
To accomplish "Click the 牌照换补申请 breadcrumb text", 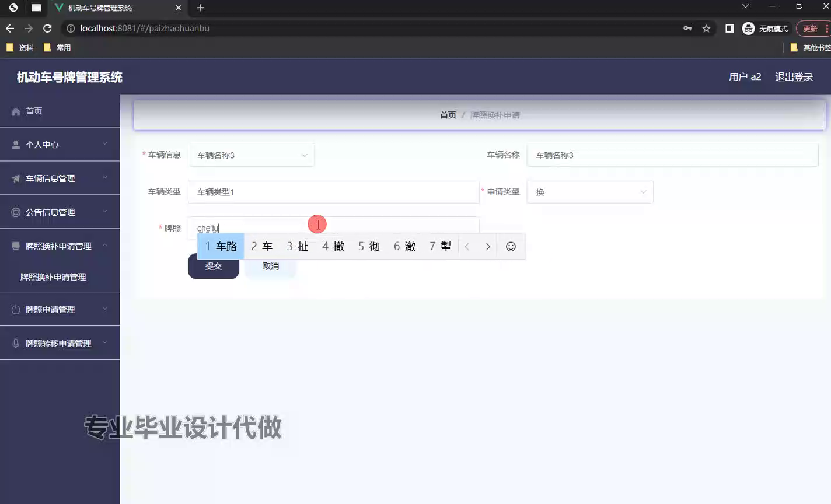I will [495, 115].
